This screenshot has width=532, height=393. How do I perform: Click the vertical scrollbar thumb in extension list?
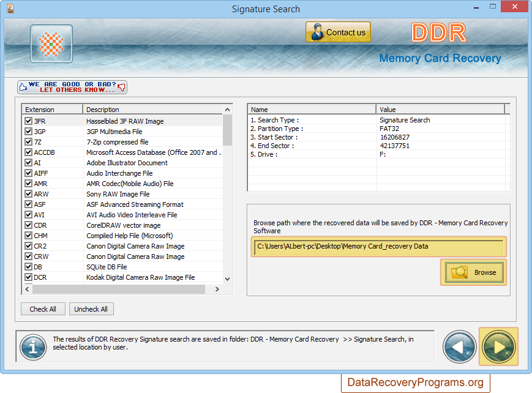(227, 130)
